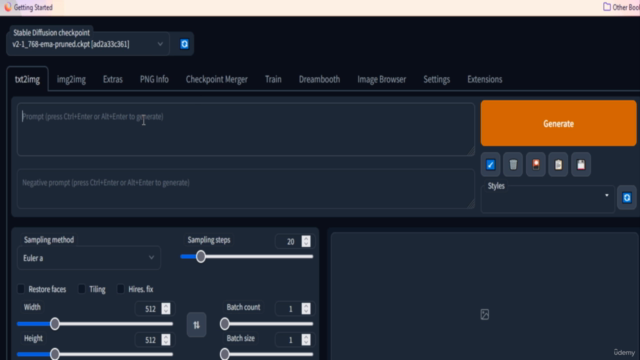Screen dimensions: 640x360
Task: Click the red extra networks card icon
Action: click(x=536, y=164)
